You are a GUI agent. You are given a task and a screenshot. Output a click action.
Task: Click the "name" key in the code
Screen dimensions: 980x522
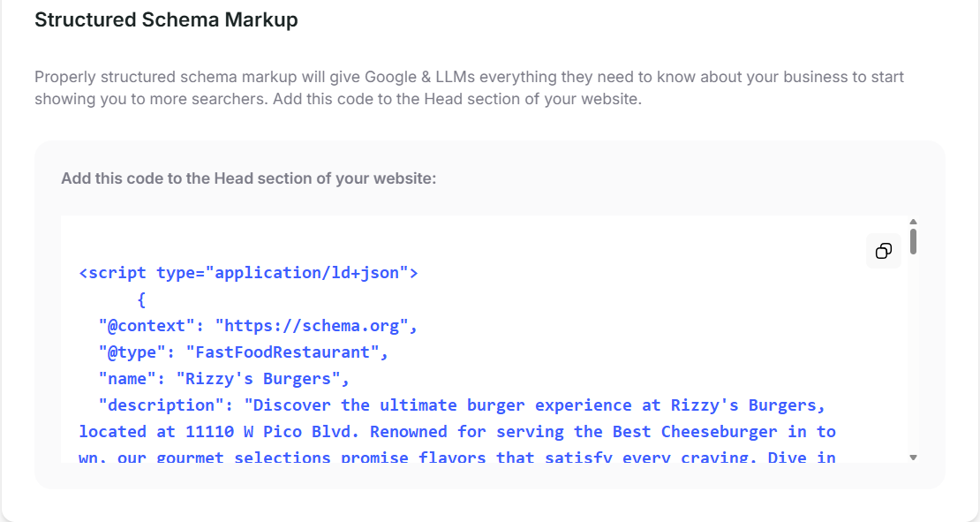tap(127, 379)
